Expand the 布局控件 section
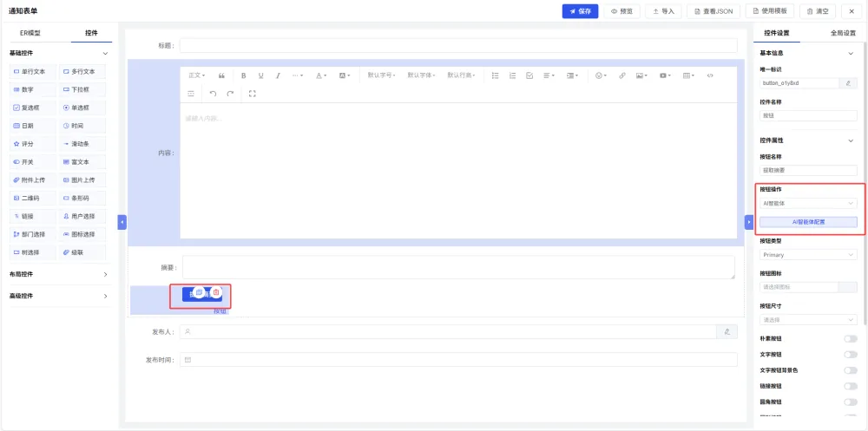The height and width of the screenshot is (431, 868). 59,274
